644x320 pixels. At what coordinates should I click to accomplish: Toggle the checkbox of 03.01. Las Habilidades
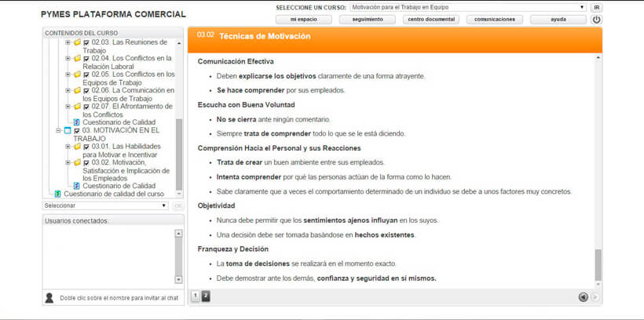click(86, 147)
